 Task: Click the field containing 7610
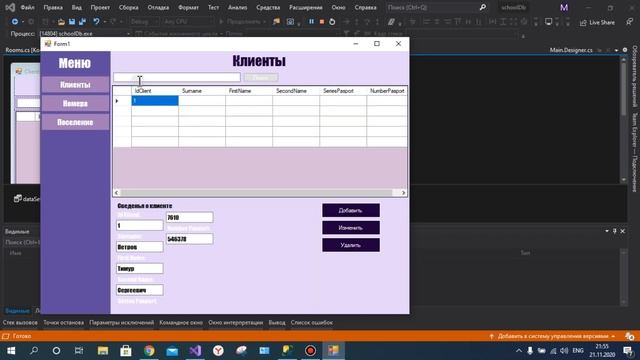coord(189,218)
